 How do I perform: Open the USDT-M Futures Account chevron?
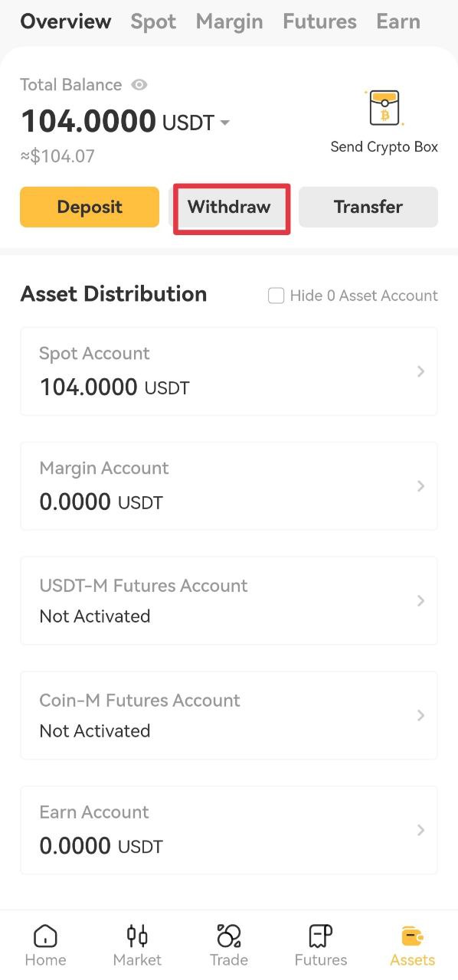click(420, 601)
